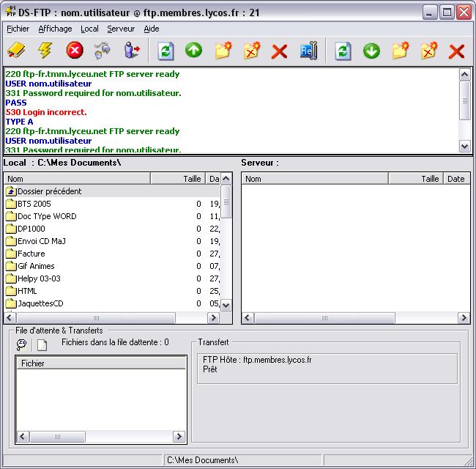476x469 pixels.
Task: Click the blank page icon in queue panel
Action: (42, 345)
